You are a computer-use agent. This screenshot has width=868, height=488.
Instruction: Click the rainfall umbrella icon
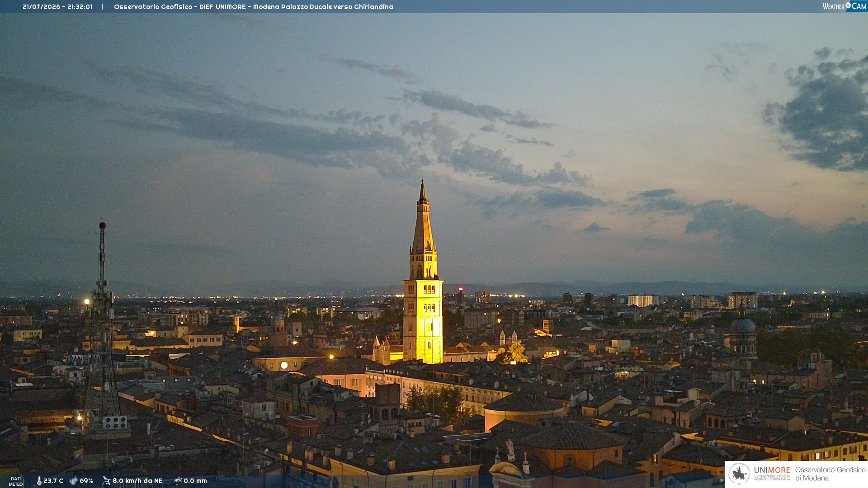pos(178,481)
